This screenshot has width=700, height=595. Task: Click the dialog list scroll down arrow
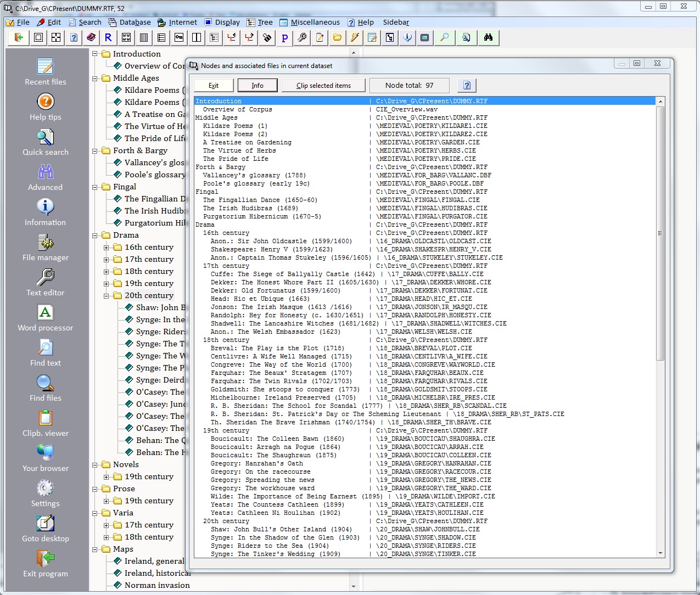click(660, 553)
